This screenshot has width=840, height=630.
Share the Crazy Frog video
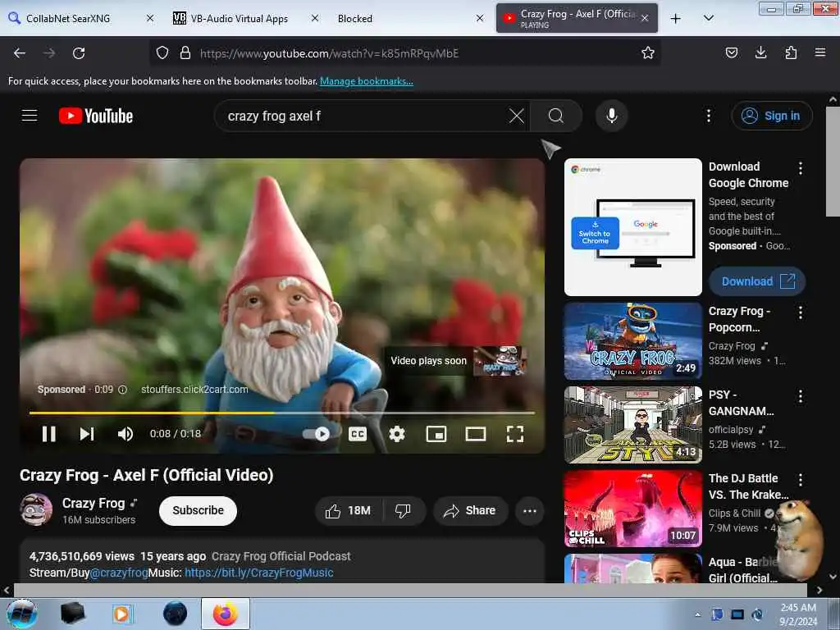click(470, 510)
